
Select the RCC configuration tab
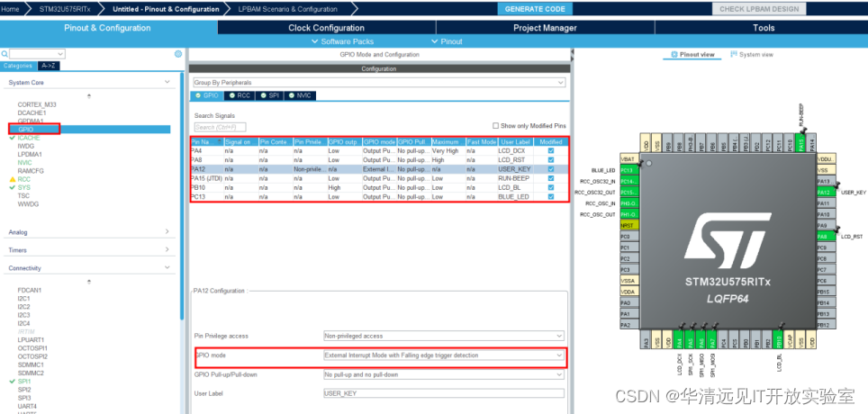tap(240, 95)
